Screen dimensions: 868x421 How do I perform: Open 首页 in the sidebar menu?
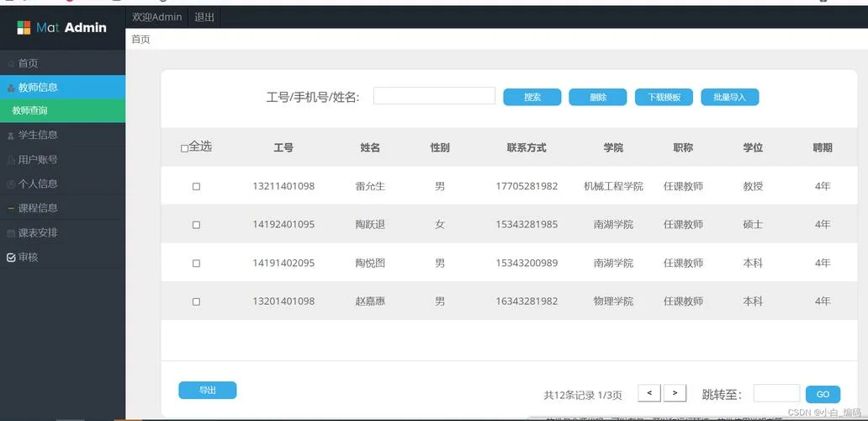[62, 63]
